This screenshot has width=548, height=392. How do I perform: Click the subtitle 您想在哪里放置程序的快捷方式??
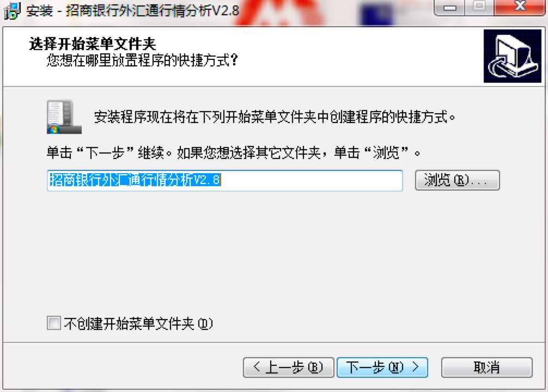point(142,60)
